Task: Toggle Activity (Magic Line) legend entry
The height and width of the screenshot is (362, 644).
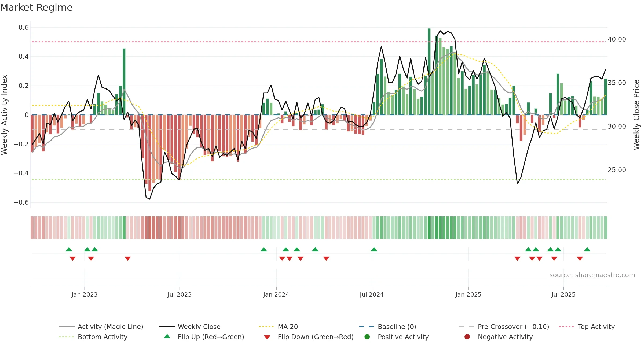Action: (101, 327)
